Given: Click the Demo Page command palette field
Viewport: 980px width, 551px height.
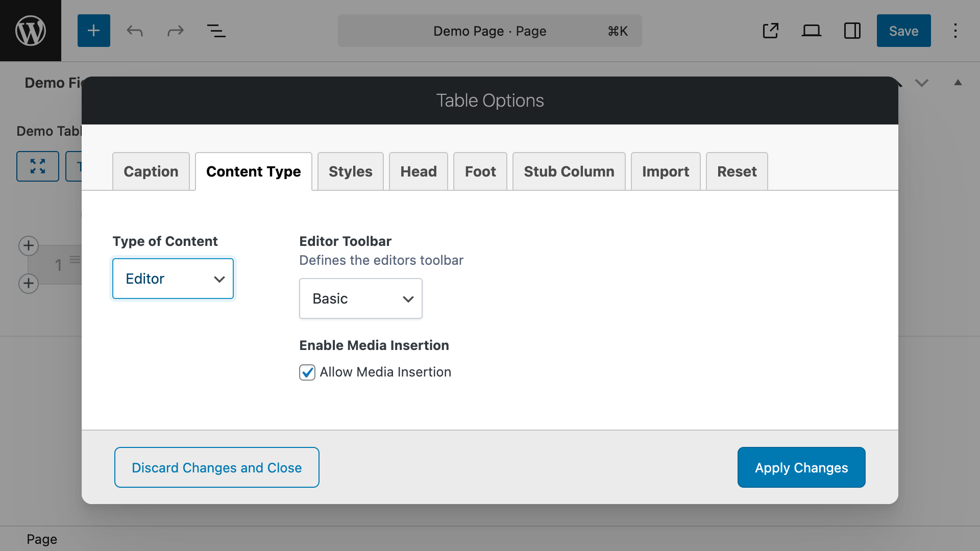Looking at the screenshot, I should 489,31.
